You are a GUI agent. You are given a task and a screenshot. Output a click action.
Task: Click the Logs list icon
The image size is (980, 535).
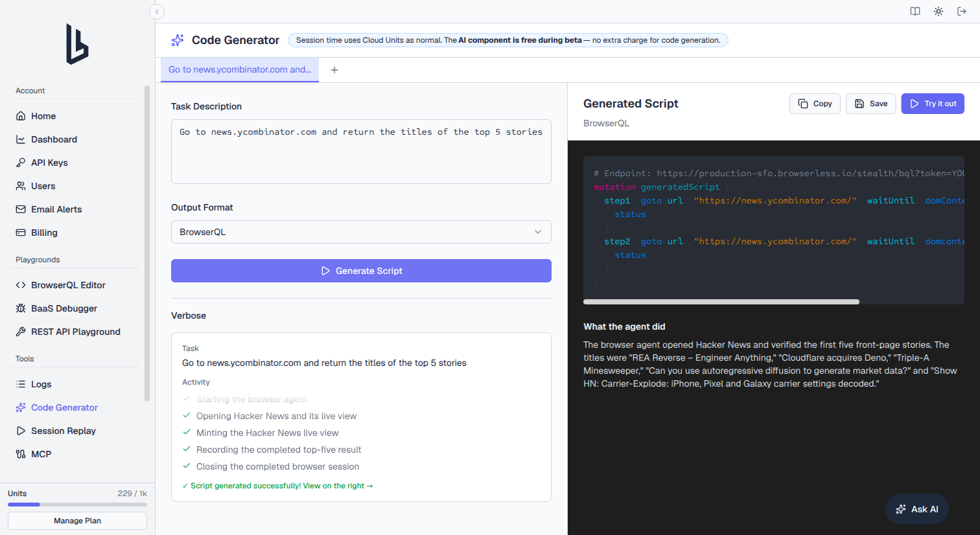coord(21,384)
